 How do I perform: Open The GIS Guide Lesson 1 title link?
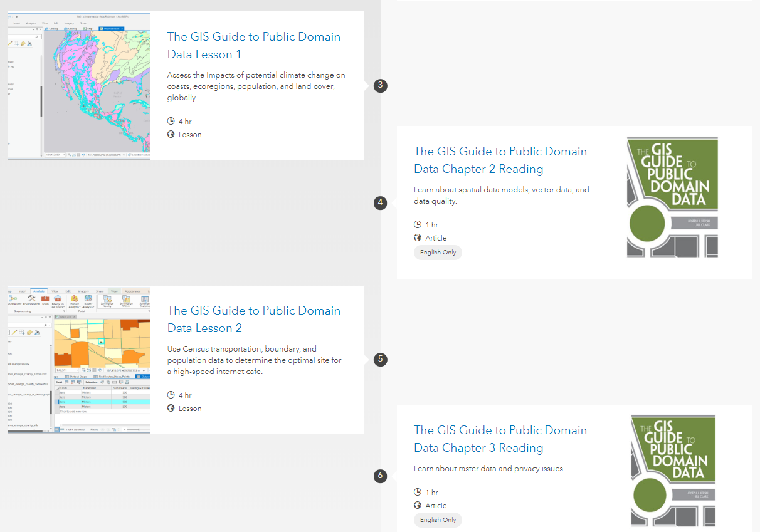pos(254,45)
